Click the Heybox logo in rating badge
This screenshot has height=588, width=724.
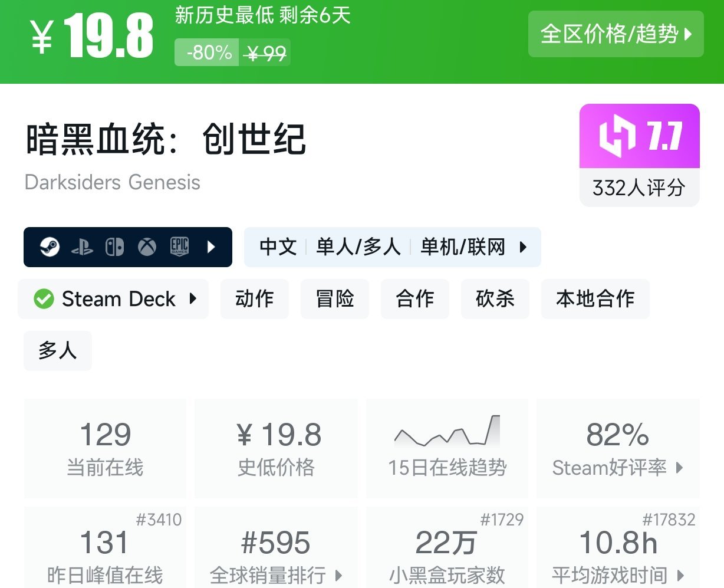(617, 136)
